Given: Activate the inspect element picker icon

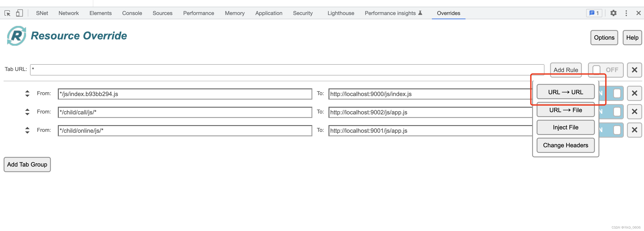Looking at the screenshot, I should [7, 13].
